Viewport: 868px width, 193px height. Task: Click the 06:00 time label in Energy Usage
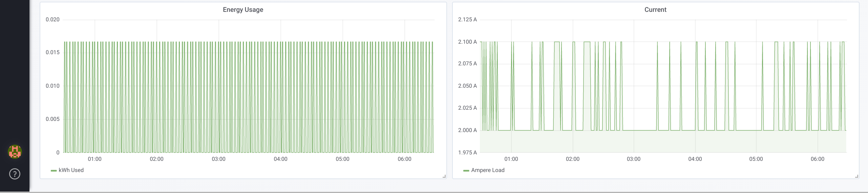click(x=405, y=159)
